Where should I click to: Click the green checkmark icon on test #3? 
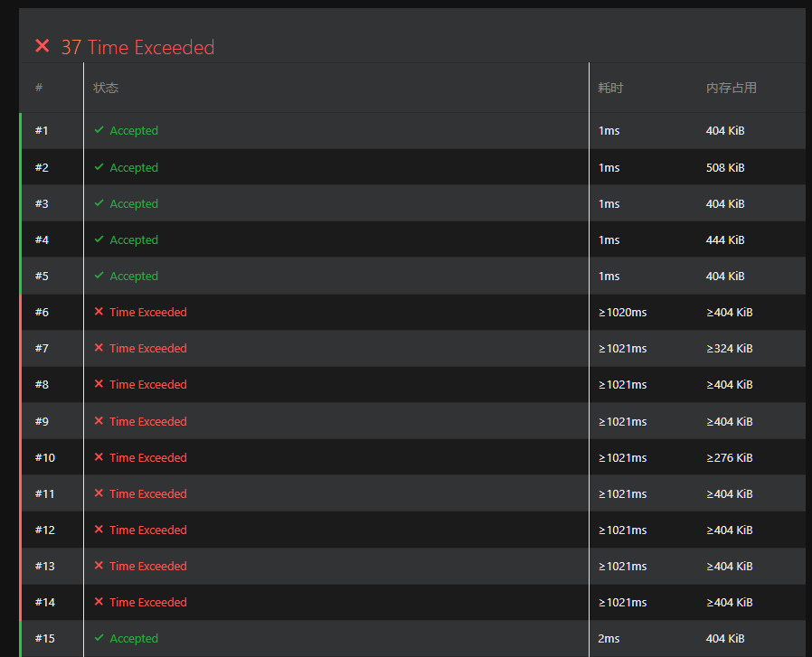pyautogui.click(x=99, y=203)
